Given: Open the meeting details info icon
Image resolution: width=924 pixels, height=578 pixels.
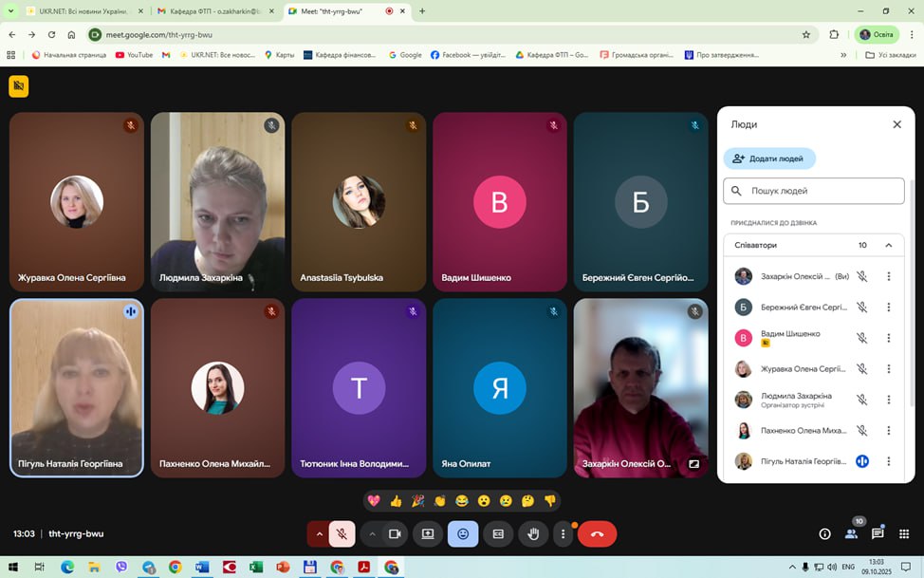Looking at the screenshot, I should pos(824,534).
